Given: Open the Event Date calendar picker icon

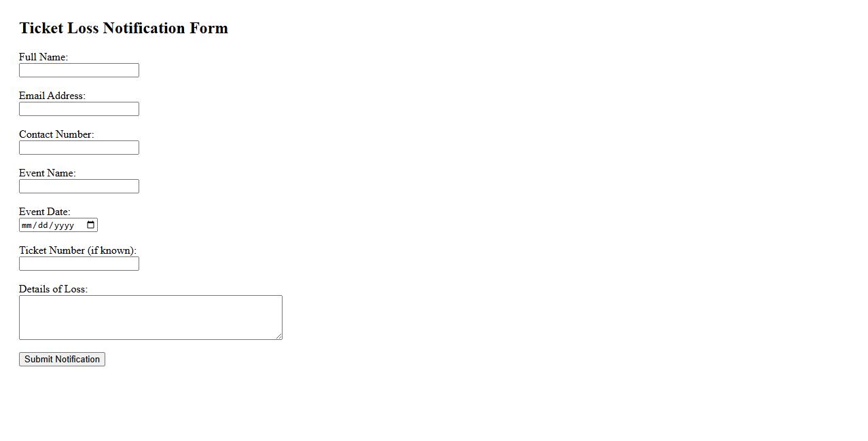Looking at the screenshot, I should click(x=91, y=225).
